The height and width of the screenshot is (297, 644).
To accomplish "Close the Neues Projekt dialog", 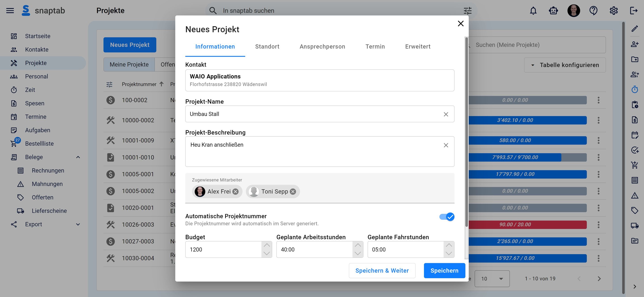I will pos(460,24).
